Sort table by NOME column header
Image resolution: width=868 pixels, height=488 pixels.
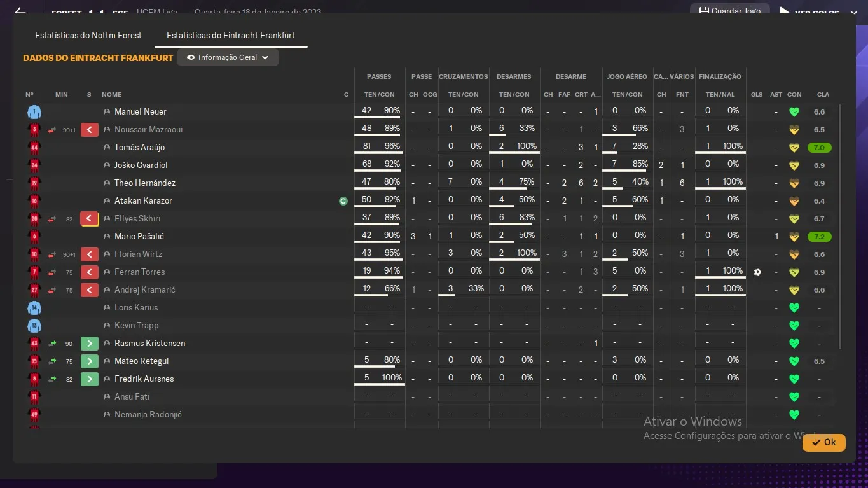(x=111, y=95)
